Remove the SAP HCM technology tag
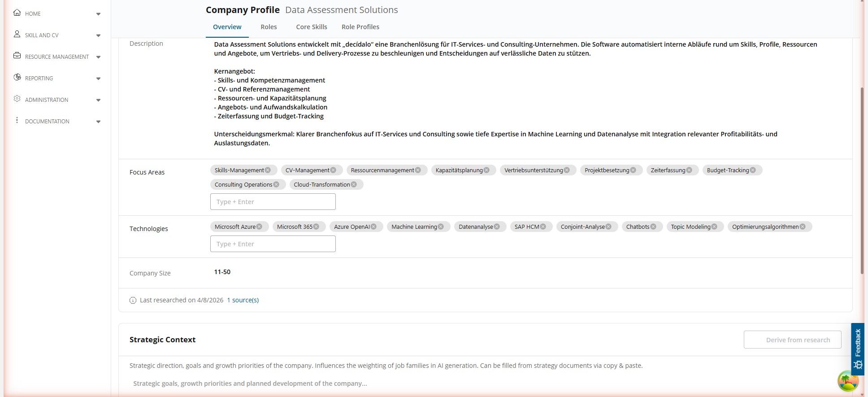Viewport: 868px width, 397px height. coord(543,227)
